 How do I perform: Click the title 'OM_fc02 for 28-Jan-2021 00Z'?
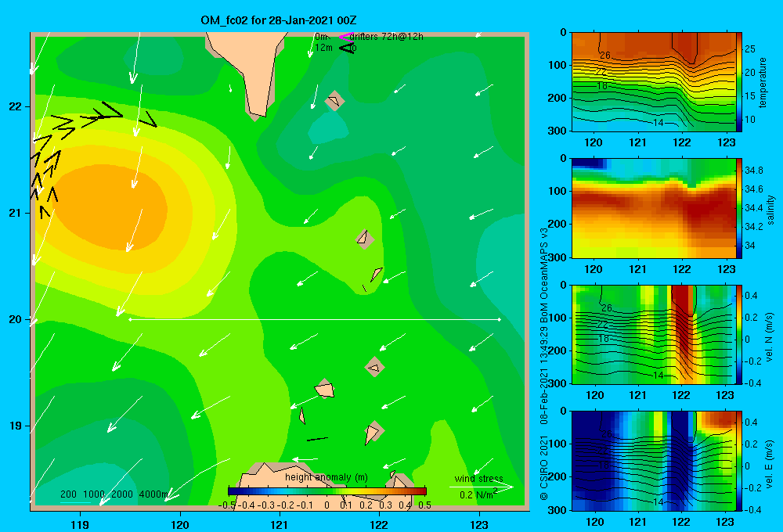[x=279, y=20]
